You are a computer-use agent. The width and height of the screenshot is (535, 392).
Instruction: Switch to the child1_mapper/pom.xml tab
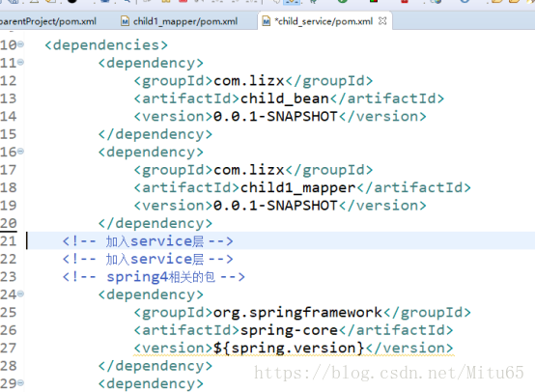click(x=185, y=21)
